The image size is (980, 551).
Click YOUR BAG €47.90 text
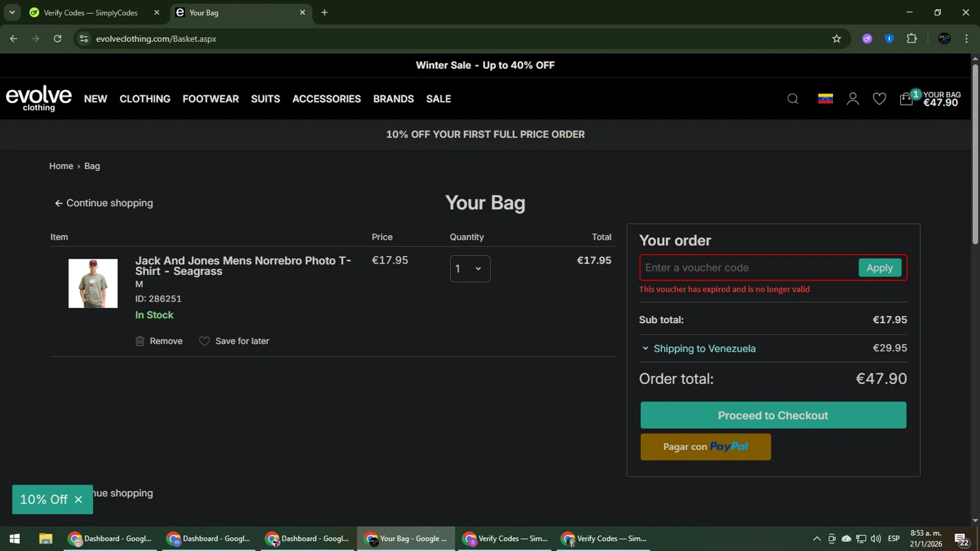941,99
